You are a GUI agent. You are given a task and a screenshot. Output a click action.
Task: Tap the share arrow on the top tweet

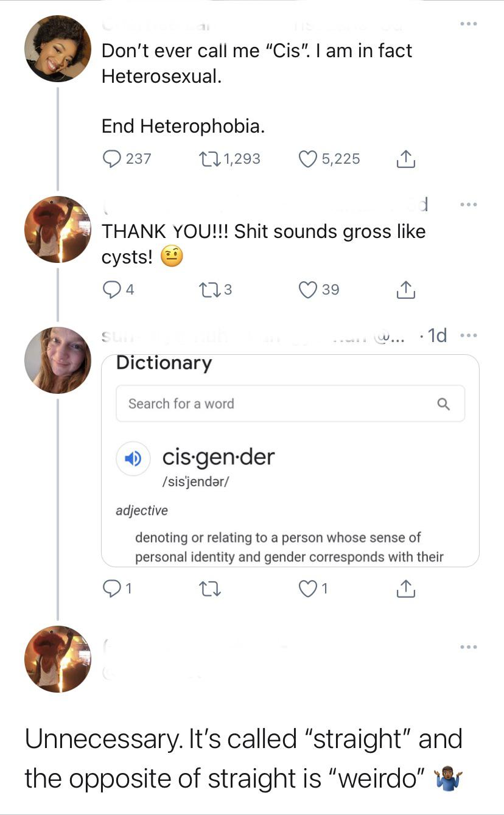point(405,158)
